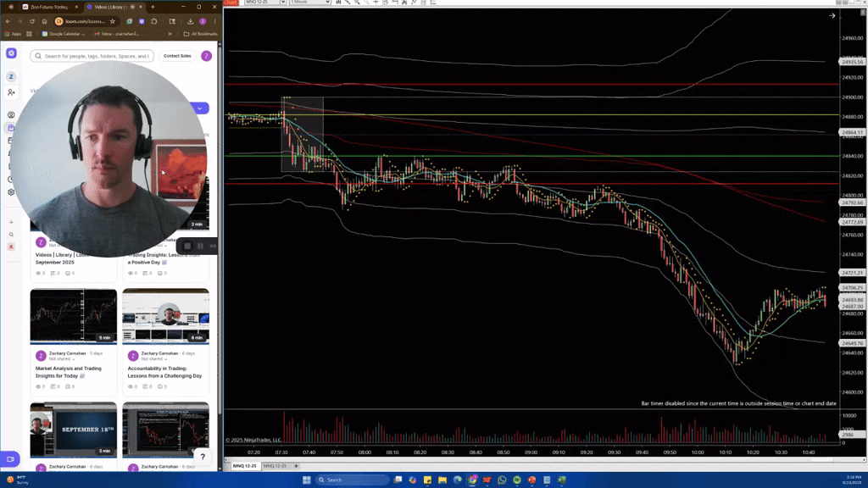The height and width of the screenshot is (488, 868).
Task: Open WhatsApp from the taskbar
Action: tap(502, 480)
